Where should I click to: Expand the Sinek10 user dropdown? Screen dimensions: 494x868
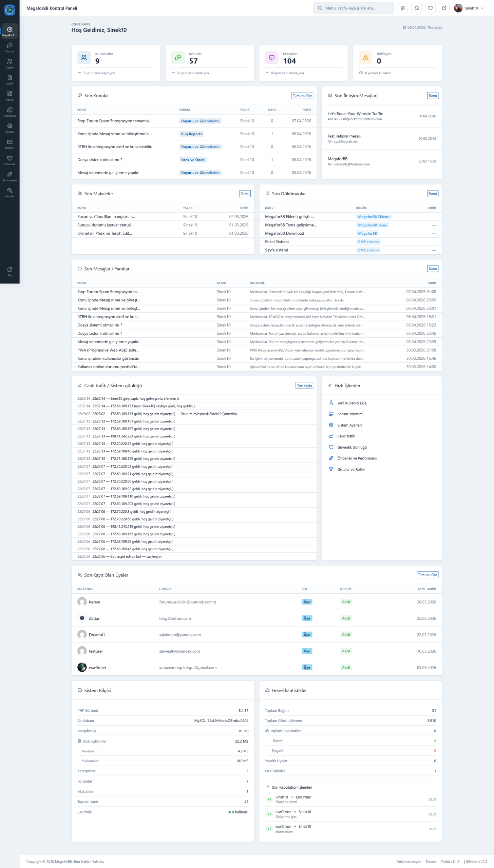point(470,8)
